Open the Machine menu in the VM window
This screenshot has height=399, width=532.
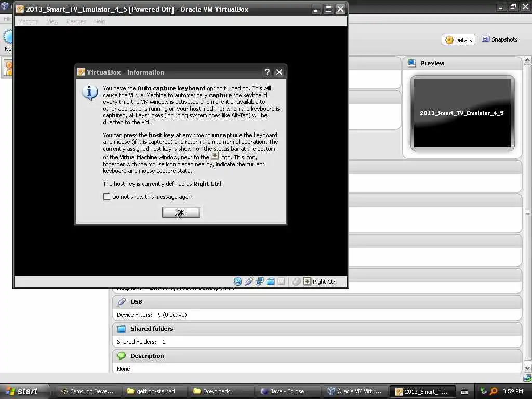click(28, 21)
